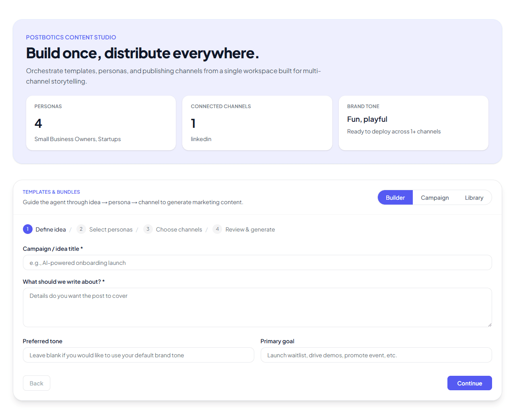The height and width of the screenshot is (420, 515).
Task: Click the linkedin channel name
Action: click(x=201, y=139)
